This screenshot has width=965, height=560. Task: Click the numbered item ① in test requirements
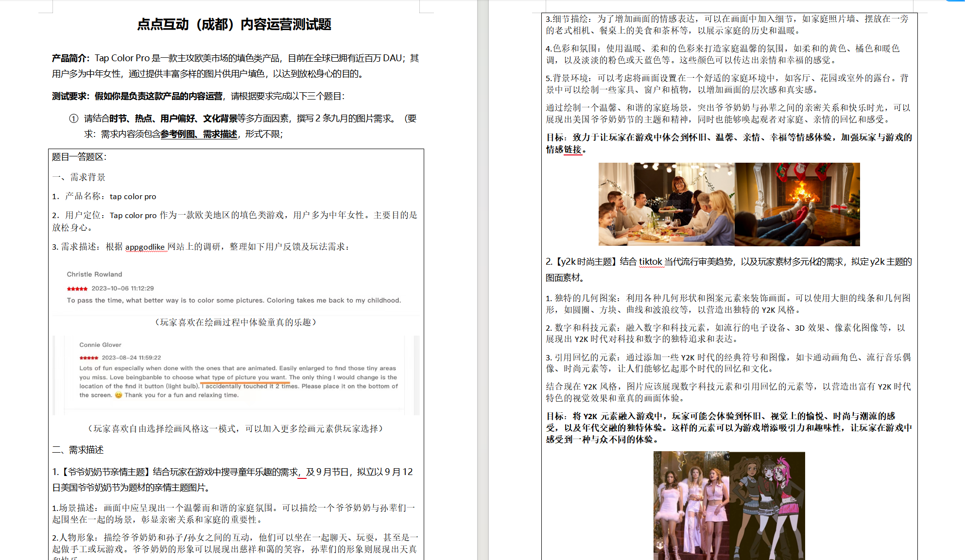tap(73, 118)
